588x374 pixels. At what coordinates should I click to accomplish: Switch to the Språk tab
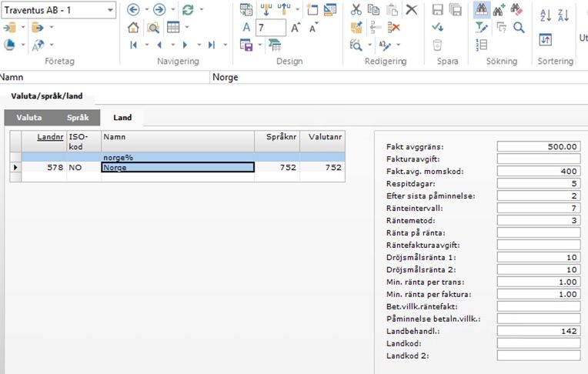coord(78,118)
